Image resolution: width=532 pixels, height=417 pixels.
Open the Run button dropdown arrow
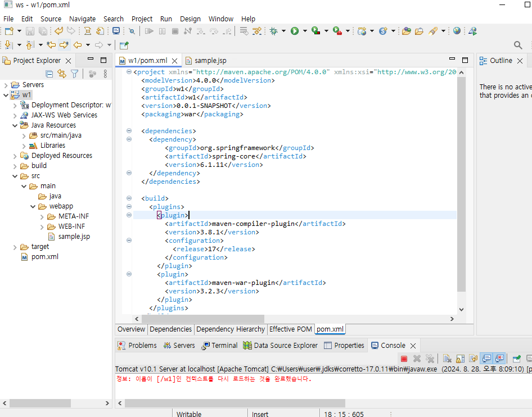(304, 31)
